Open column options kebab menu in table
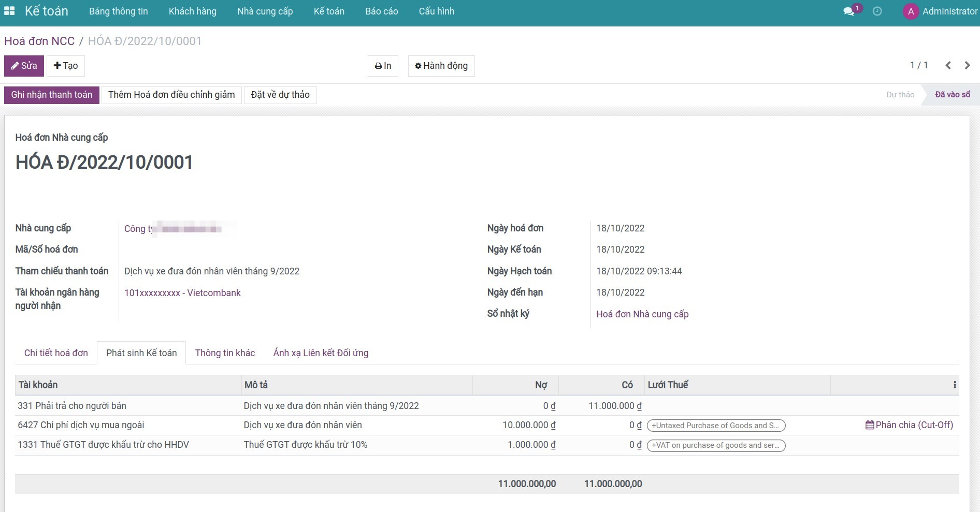The height and width of the screenshot is (512, 980). (954, 385)
